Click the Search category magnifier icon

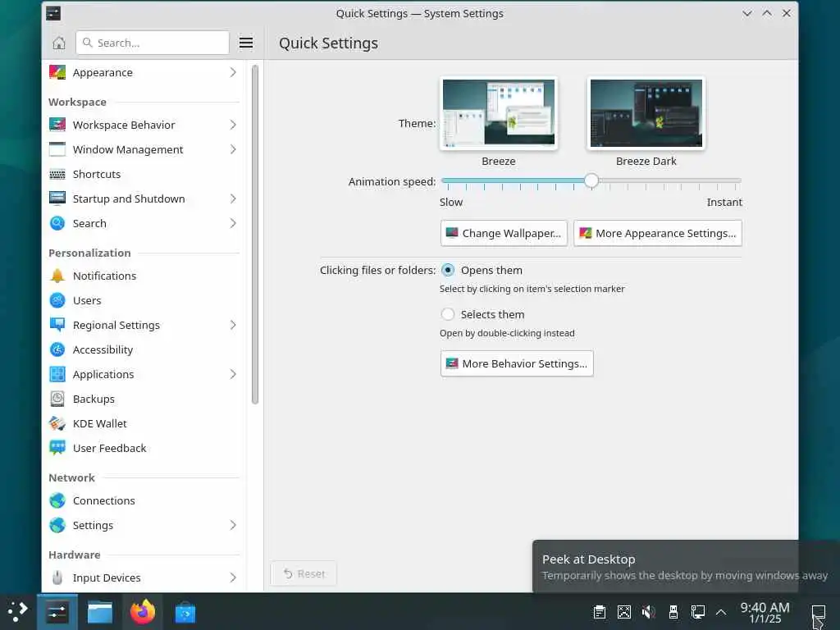pos(57,223)
